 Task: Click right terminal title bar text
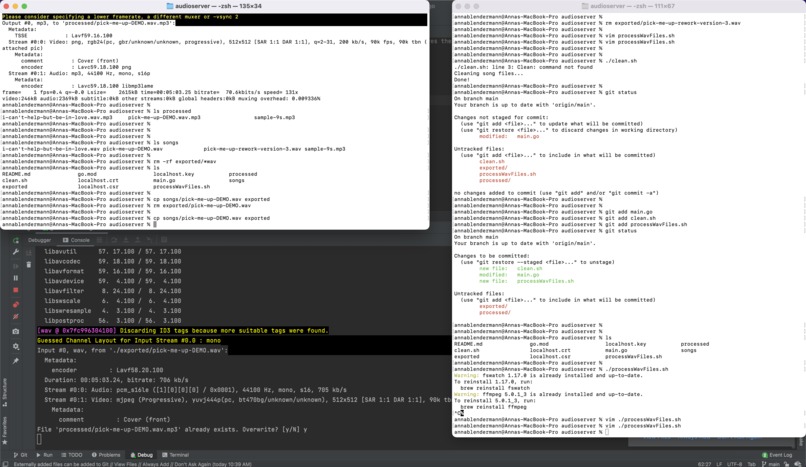pyautogui.click(x=632, y=6)
